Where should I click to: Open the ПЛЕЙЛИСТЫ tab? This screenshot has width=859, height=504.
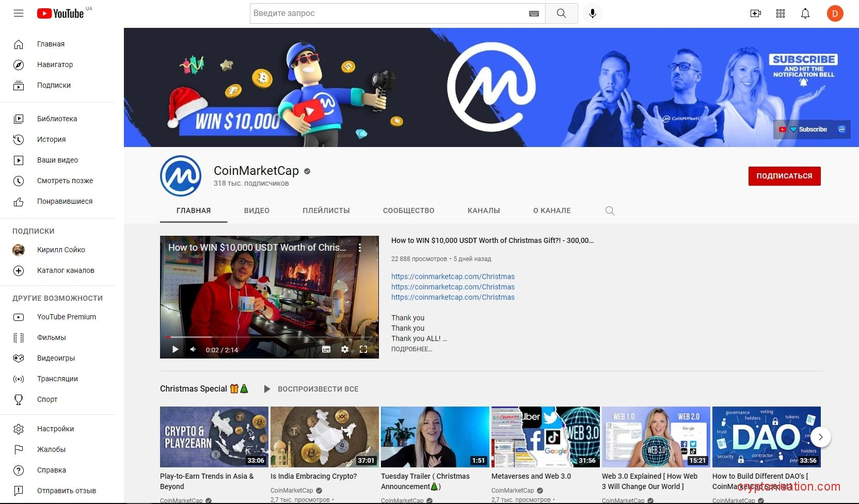326,210
